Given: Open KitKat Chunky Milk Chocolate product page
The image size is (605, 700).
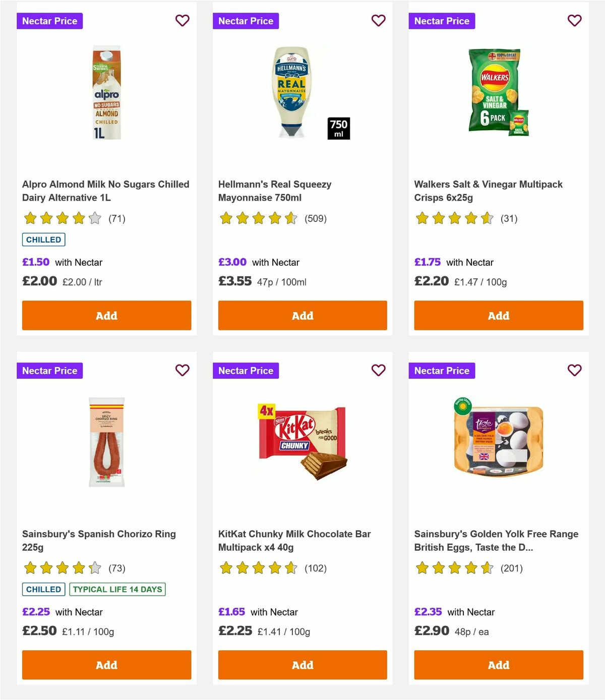Looking at the screenshot, I should point(294,540).
